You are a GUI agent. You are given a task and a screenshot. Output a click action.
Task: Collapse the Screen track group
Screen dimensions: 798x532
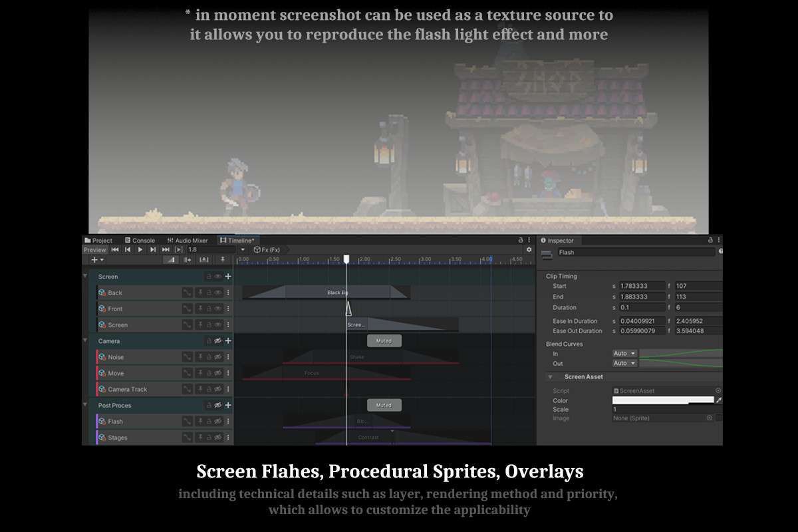pos(85,276)
